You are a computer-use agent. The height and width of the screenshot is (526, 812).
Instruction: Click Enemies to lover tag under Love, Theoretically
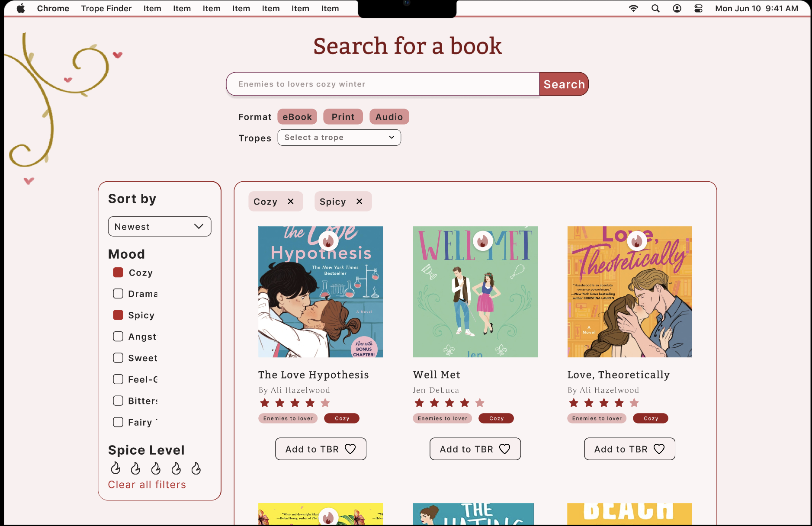coord(597,418)
